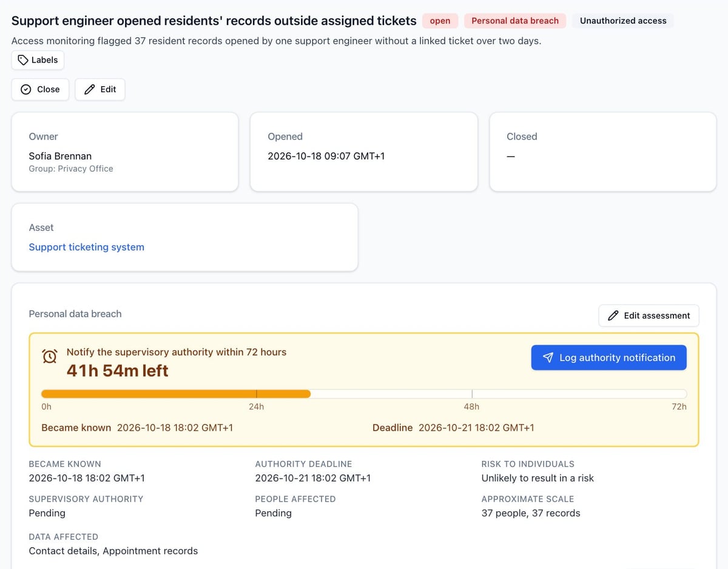Click the tag icon beside Labels
The width and height of the screenshot is (728, 569).
pos(23,60)
